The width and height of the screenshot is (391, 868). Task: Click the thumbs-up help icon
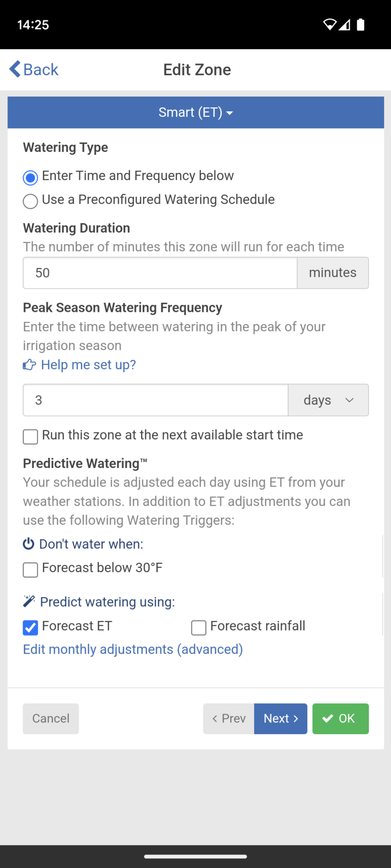click(x=29, y=365)
